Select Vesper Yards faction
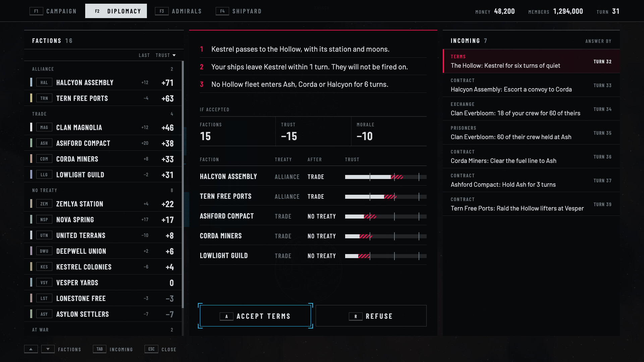This screenshot has width=644, height=362. 103,283
